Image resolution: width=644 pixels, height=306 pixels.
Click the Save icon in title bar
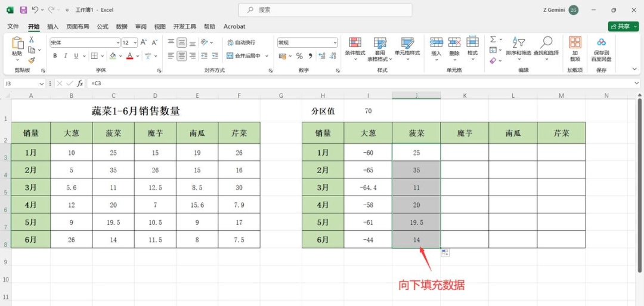[x=23, y=10]
